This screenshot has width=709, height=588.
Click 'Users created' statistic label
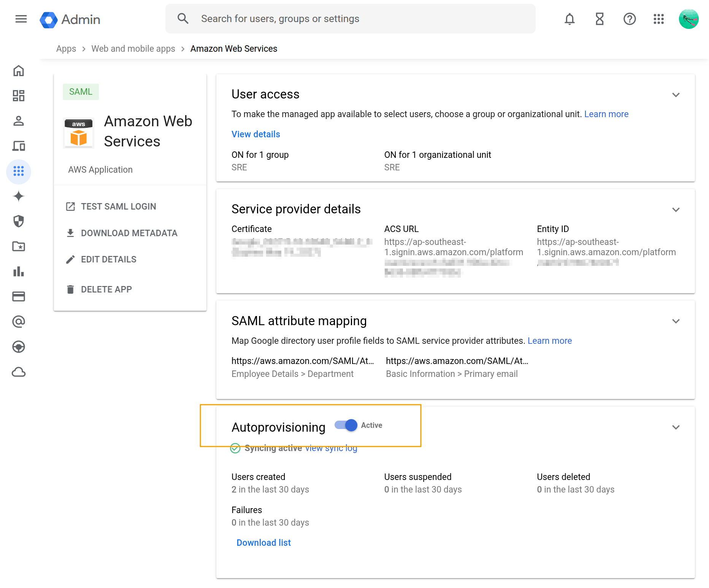259,477
